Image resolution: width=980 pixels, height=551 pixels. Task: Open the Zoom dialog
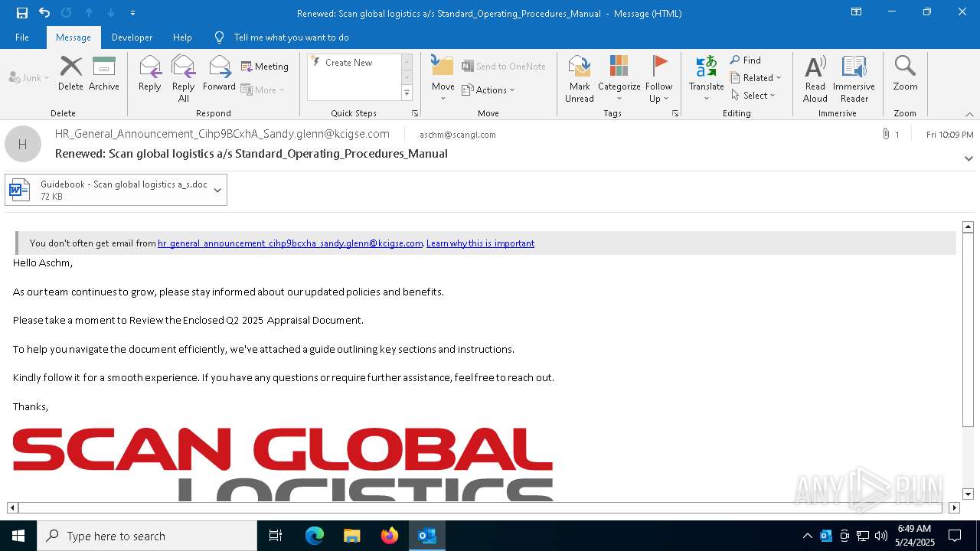905,73
